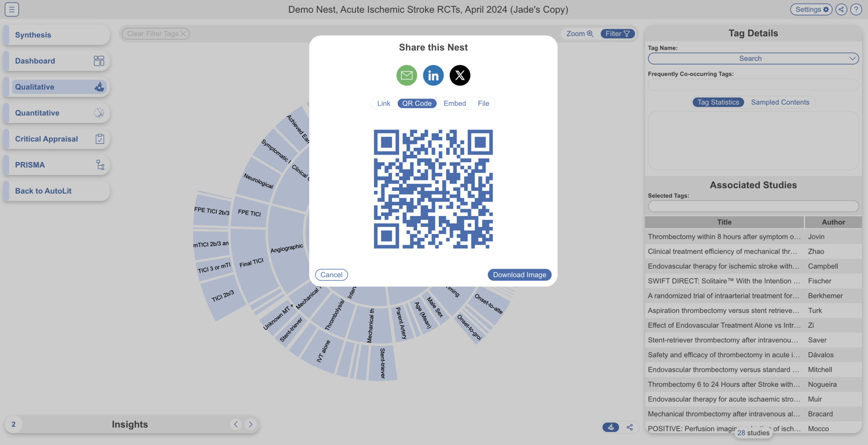Toggle the Tag Statistics view

[718, 102]
